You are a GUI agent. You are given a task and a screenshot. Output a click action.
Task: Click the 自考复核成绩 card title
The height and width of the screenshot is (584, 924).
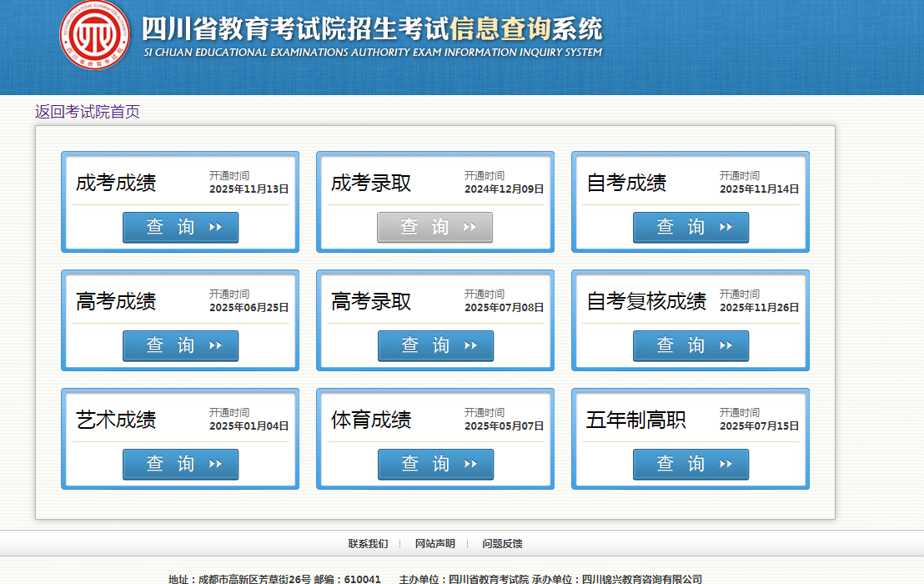(x=646, y=302)
